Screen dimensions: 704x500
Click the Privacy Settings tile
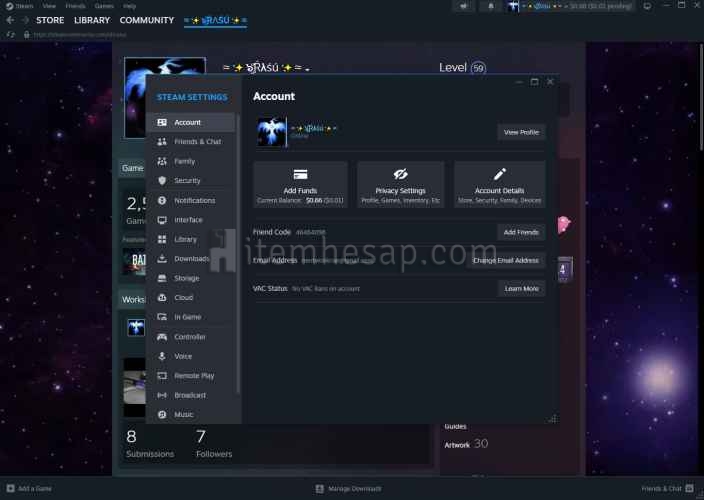(400, 184)
